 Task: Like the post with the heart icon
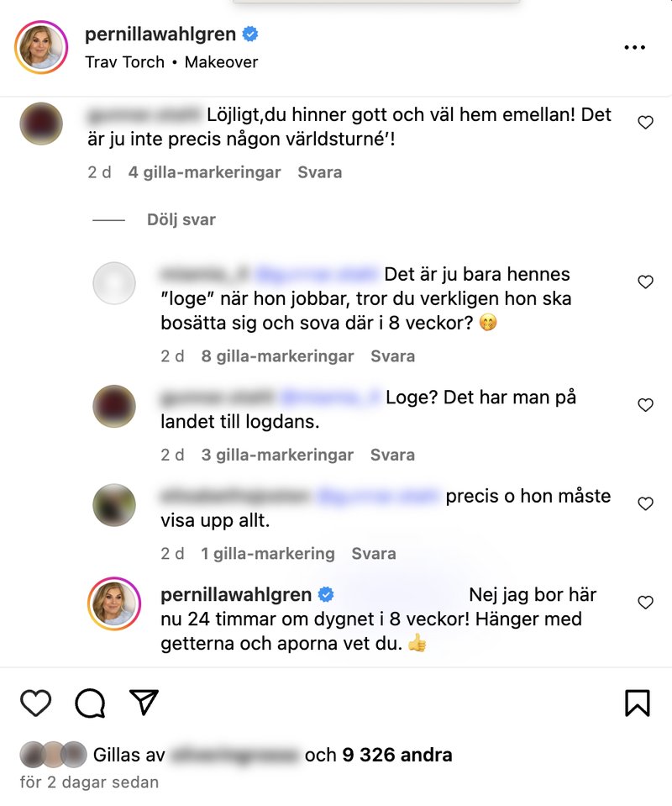[36, 703]
